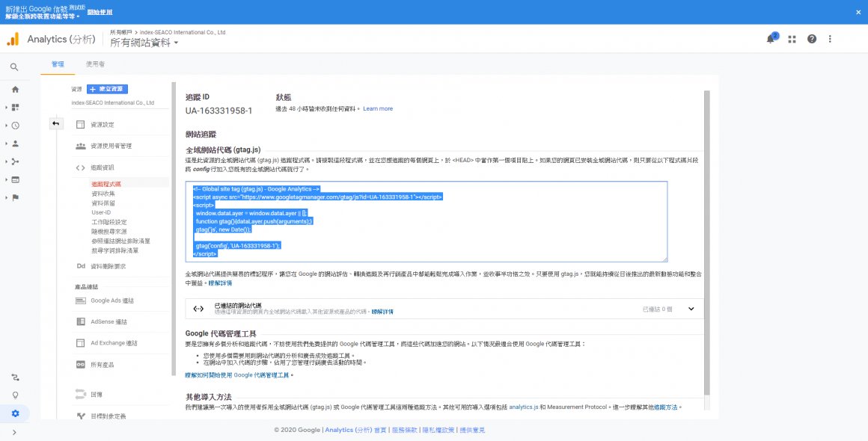Open Conversions reports flag icon
The image size is (868, 441).
tap(15, 197)
